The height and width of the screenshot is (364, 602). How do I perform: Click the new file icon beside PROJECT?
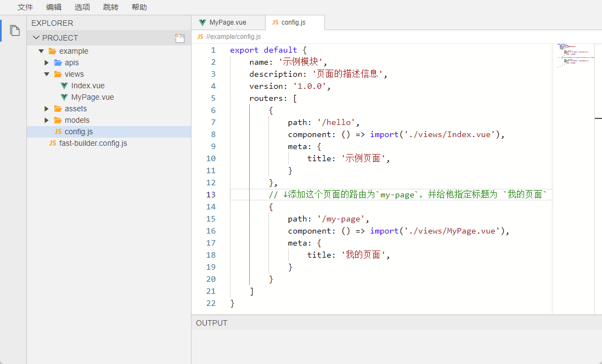(x=179, y=38)
